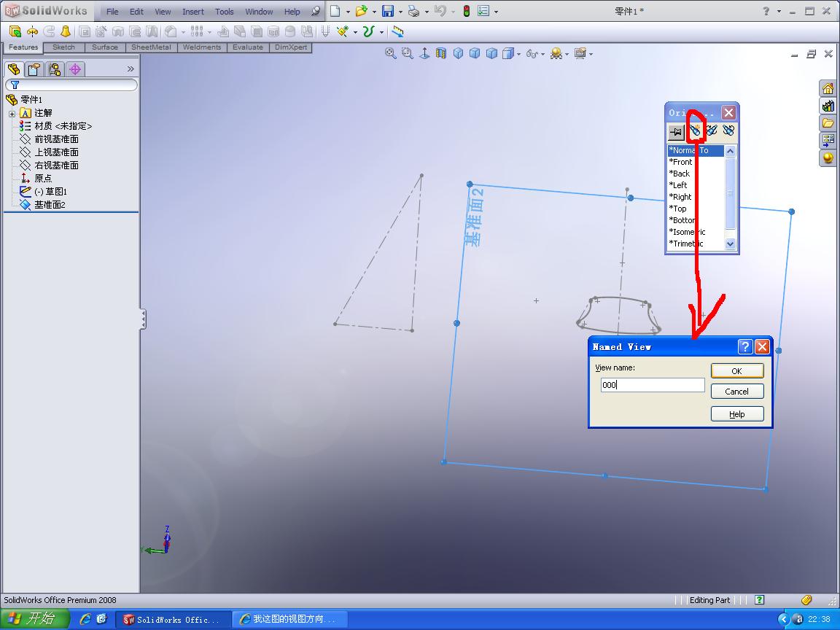Click the View Settings monitor icon
The height and width of the screenshot is (630, 840).
pyautogui.click(x=580, y=53)
